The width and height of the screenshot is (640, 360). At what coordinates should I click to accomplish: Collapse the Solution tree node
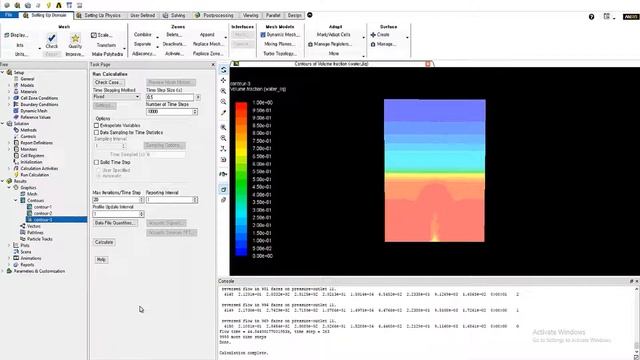point(3,124)
